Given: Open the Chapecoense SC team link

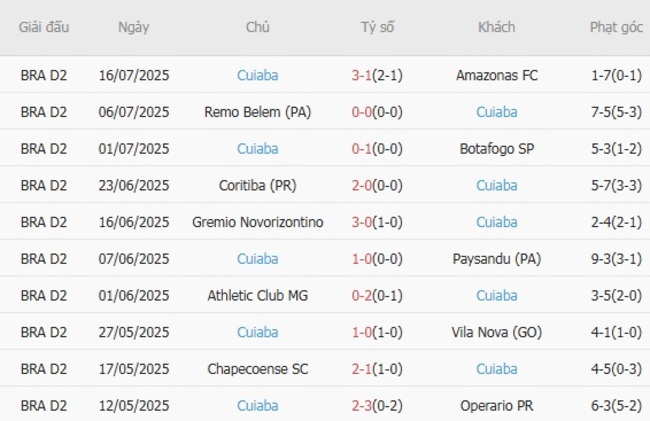Looking at the screenshot, I should (258, 369).
